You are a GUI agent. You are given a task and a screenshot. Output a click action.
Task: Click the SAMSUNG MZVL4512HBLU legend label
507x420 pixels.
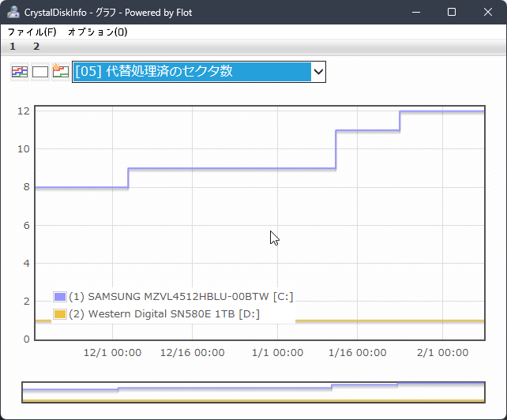click(x=181, y=297)
